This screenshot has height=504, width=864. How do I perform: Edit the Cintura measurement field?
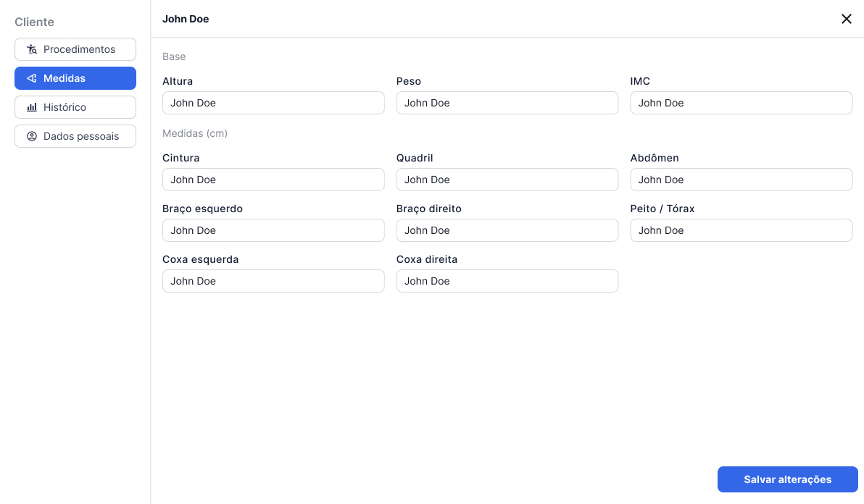(x=273, y=180)
